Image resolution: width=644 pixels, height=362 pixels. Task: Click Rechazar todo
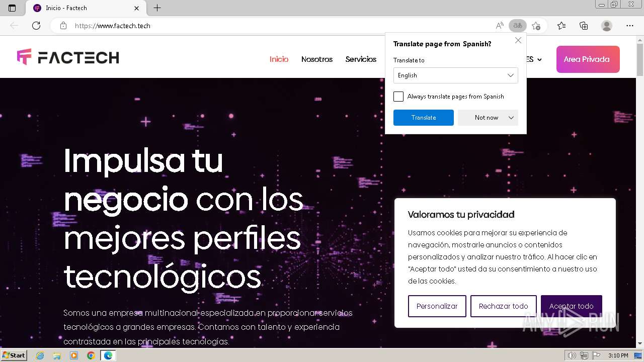coord(504,306)
